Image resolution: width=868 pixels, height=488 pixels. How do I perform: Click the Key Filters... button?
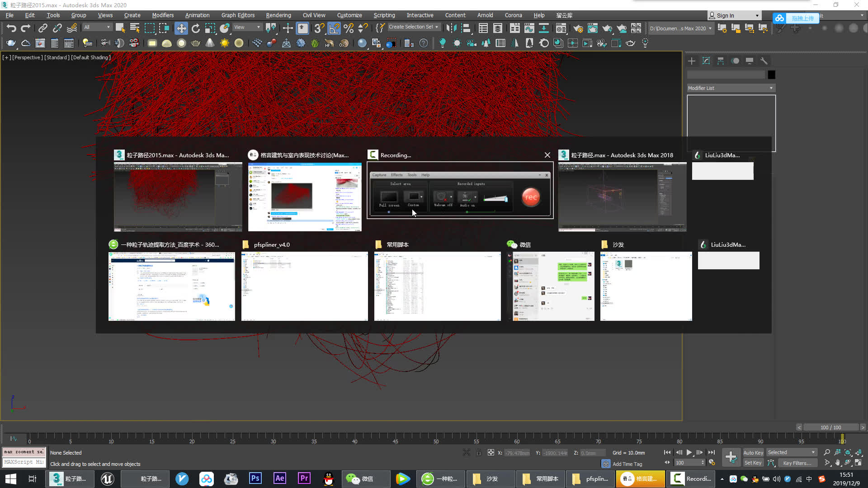(x=797, y=463)
